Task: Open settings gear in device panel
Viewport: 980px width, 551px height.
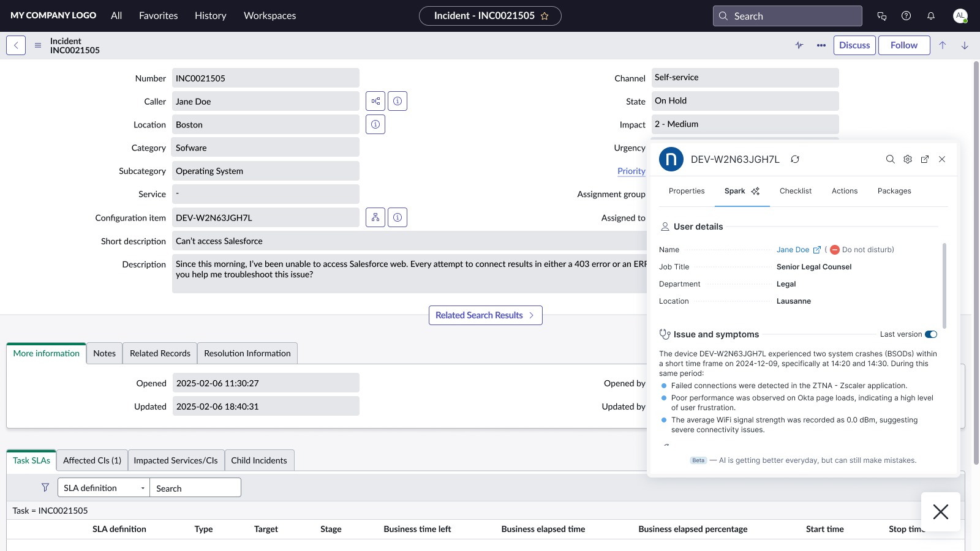Action: click(x=908, y=159)
